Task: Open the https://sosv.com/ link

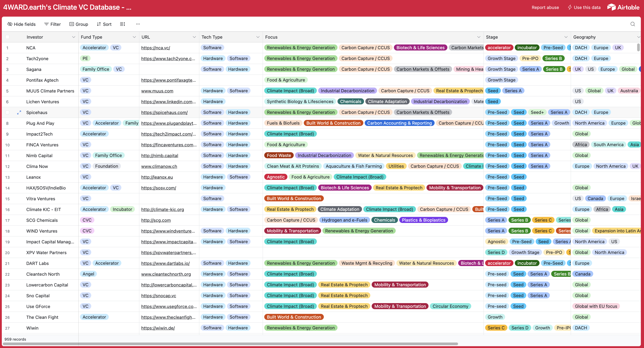Action: click(x=158, y=188)
